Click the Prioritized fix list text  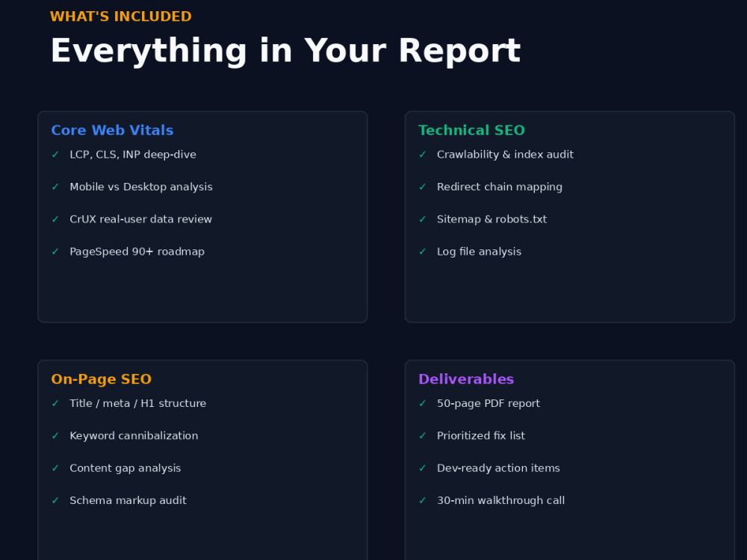481,436
